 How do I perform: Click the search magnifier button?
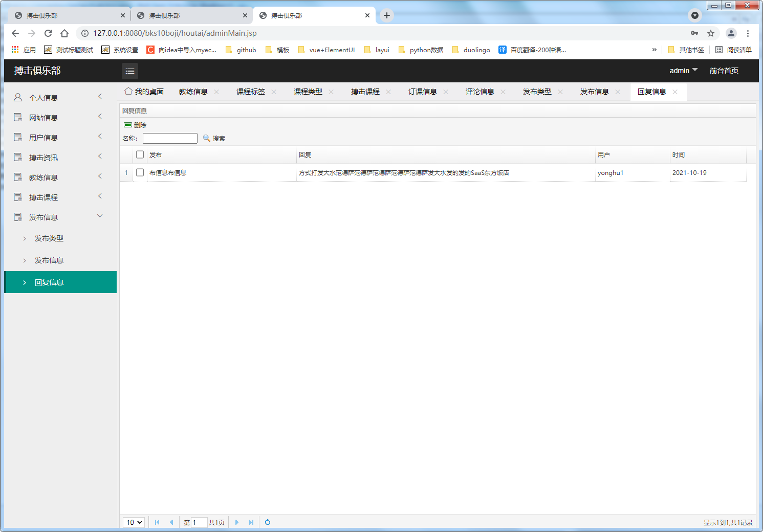[214, 138]
